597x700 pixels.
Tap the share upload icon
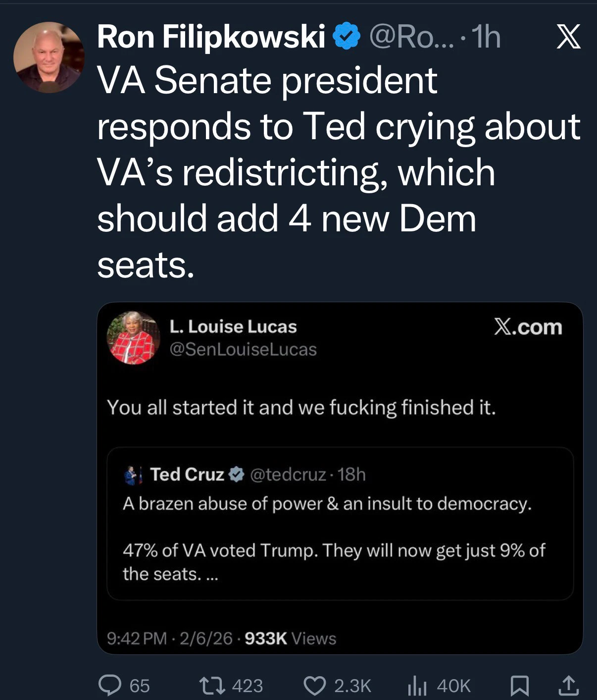568,686
